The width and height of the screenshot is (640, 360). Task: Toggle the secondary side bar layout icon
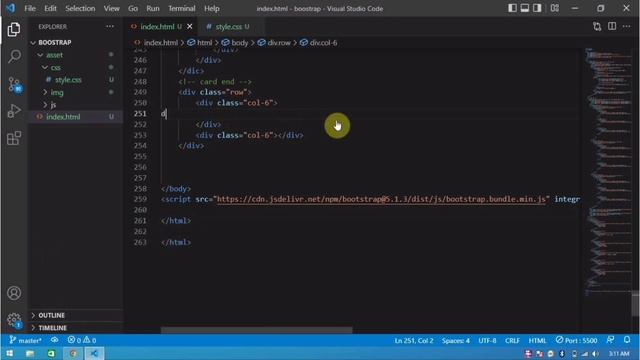(x=537, y=8)
